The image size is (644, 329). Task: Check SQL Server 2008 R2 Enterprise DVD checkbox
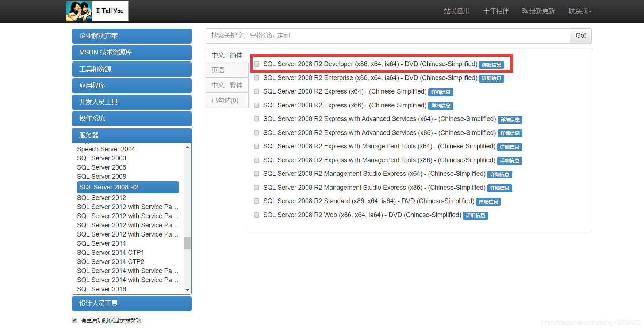(257, 78)
